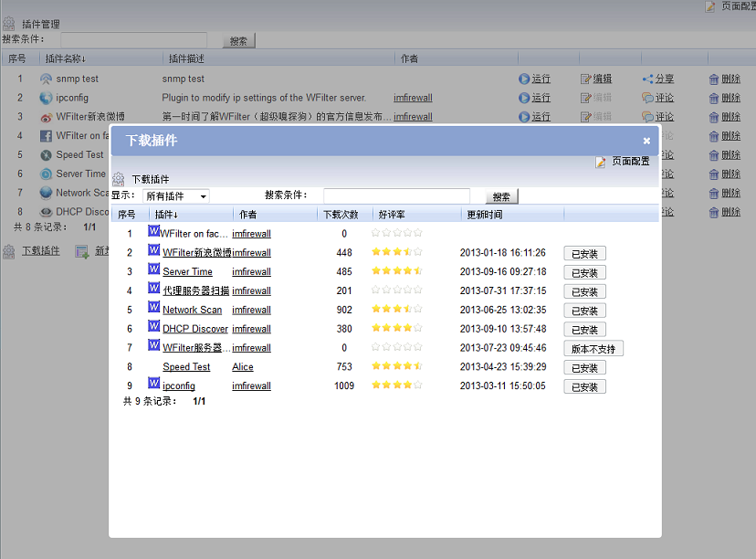Open the Speed Test plugin link
756x559 pixels.
[x=186, y=367]
